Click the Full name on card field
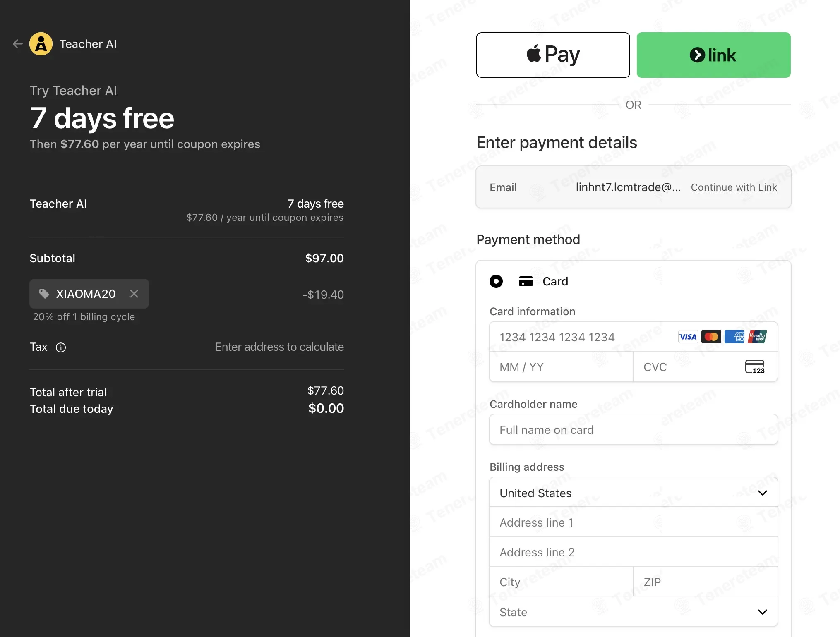The width and height of the screenshot is (840, 637). (634, 430)
